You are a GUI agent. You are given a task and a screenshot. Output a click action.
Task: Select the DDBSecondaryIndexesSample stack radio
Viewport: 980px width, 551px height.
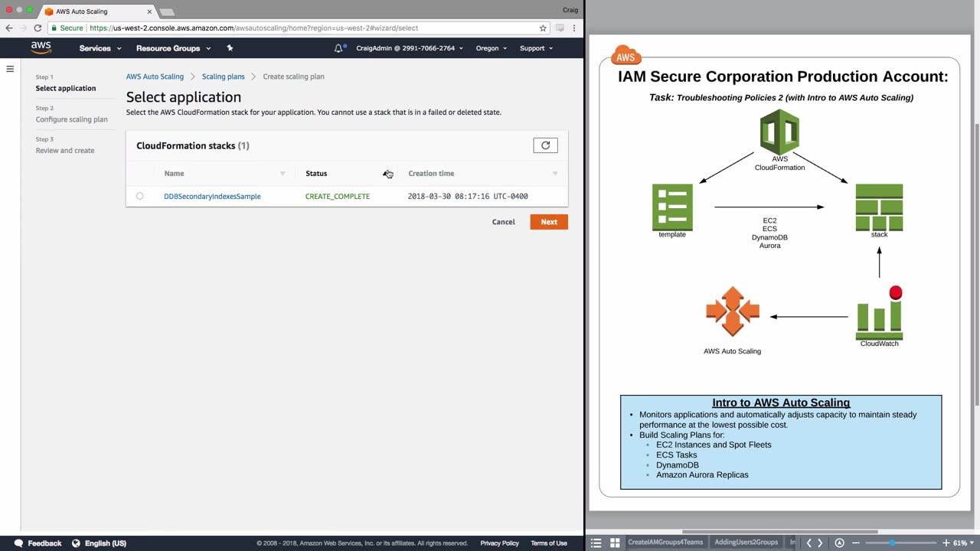139,197
